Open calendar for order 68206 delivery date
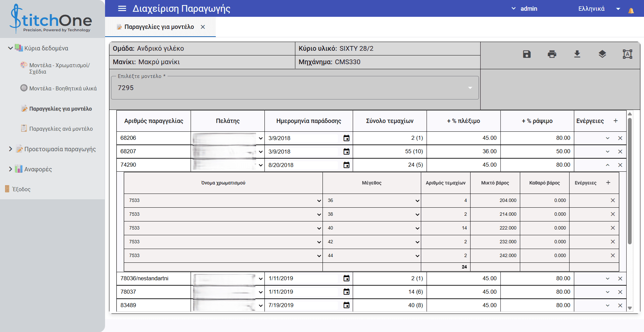 point(347,138)
